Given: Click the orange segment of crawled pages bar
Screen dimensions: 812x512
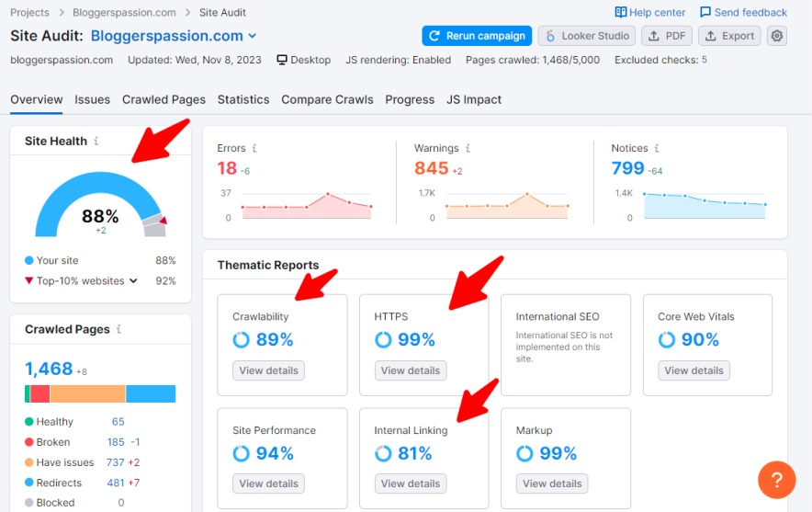Looking at the screenshot, I should point(87,393).
